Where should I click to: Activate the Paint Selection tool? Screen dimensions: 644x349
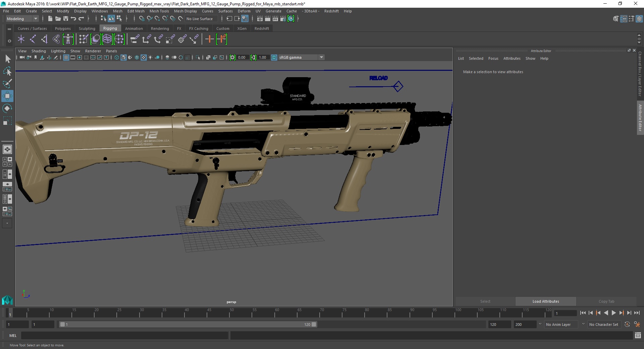[7, 84]
